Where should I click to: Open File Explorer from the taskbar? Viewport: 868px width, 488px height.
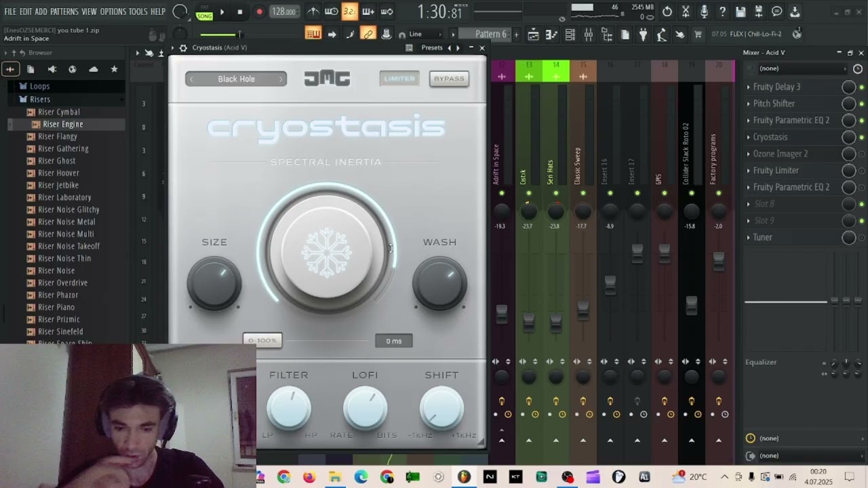click(x=335, y=477)
